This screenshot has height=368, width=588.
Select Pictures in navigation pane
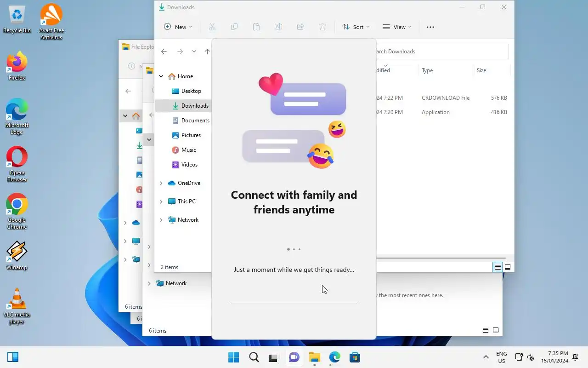(x=186, y=135)
